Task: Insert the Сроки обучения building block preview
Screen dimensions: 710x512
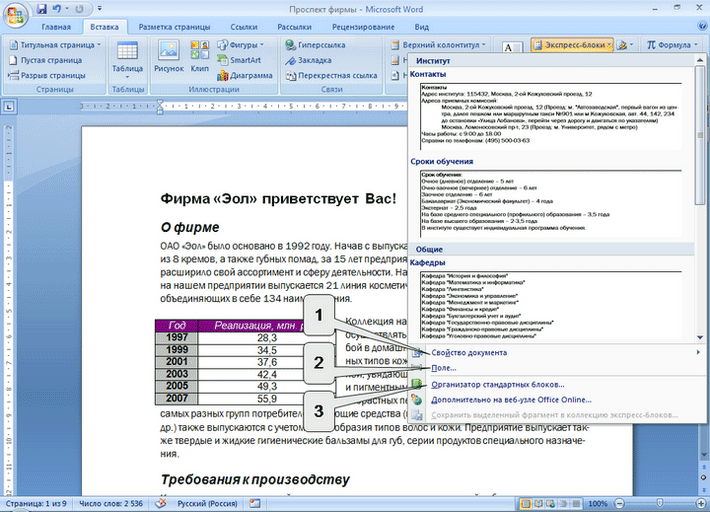Action: tap(551, 203)
